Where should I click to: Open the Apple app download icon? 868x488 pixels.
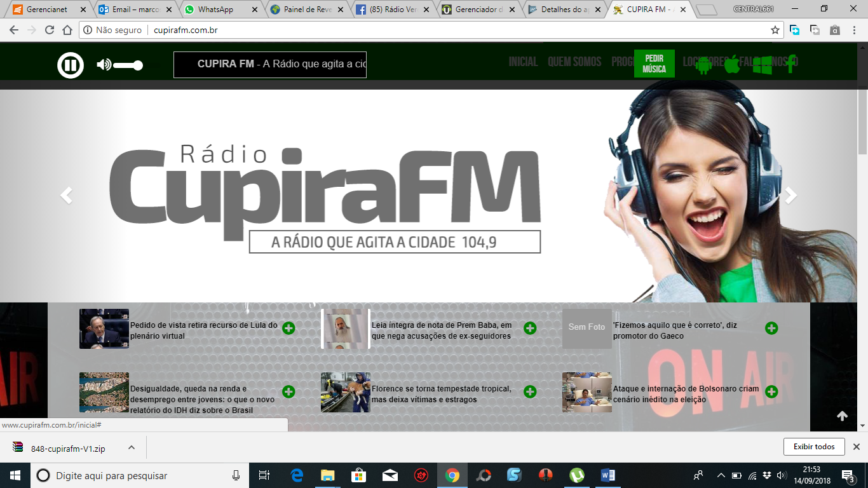732,64
